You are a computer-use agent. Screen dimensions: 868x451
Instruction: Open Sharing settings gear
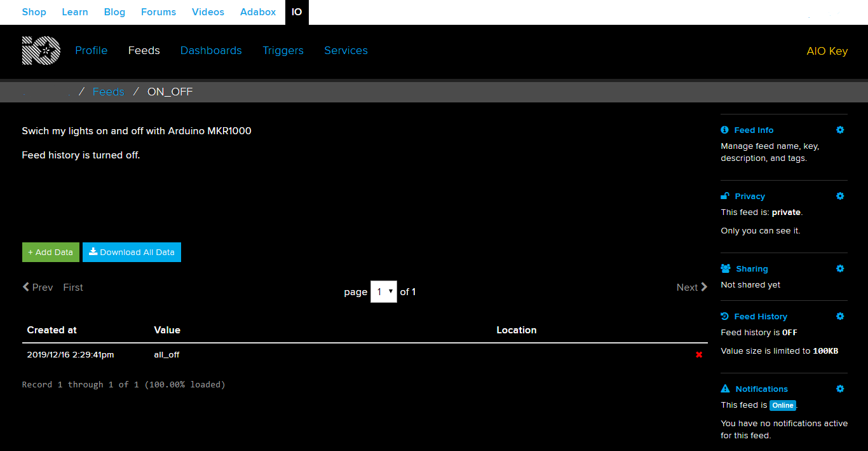click(x=840, y=268)
